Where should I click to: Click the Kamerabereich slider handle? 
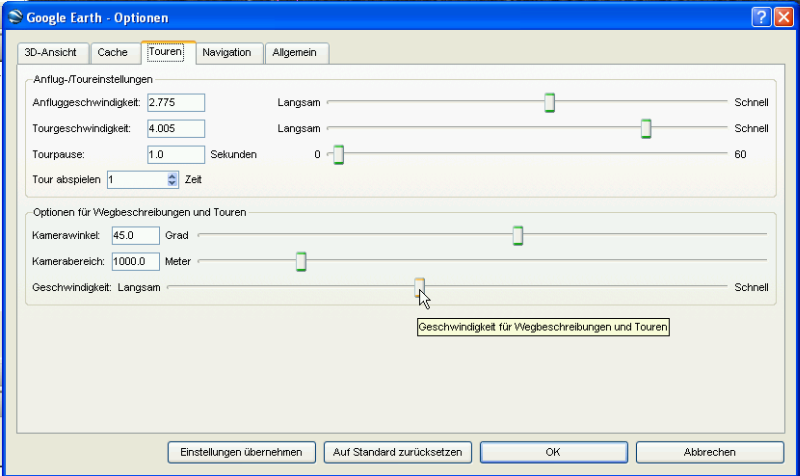click(300, 261)
